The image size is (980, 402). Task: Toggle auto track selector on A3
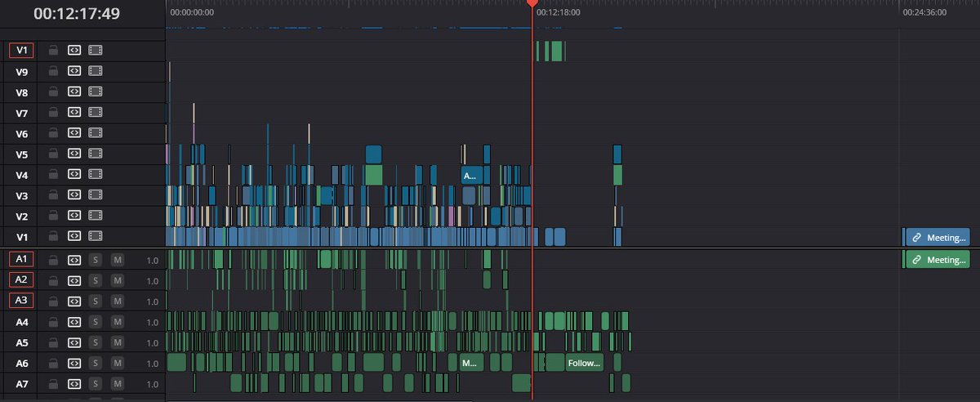pyautogui.click(x=74, y=301)
